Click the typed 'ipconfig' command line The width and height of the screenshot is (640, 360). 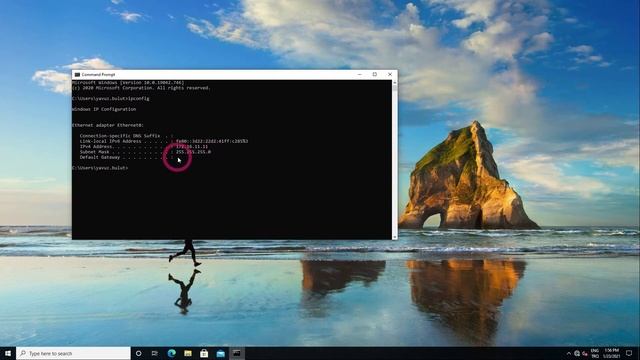pos(111,99)
